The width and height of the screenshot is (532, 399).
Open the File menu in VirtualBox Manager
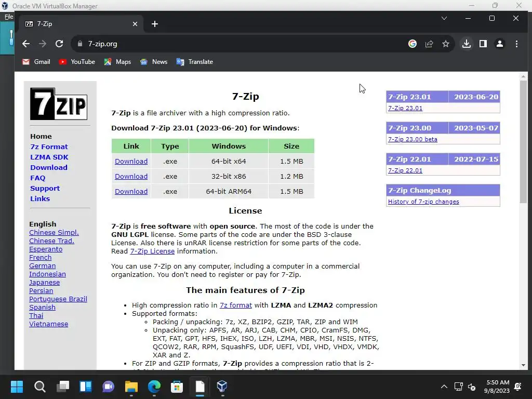click(9, 17)
